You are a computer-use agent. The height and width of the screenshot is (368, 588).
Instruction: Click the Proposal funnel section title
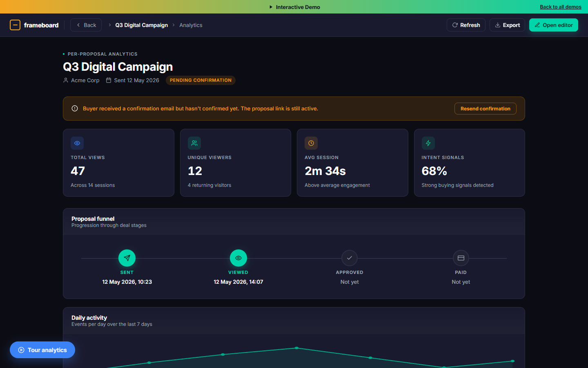tap(93, 219)
